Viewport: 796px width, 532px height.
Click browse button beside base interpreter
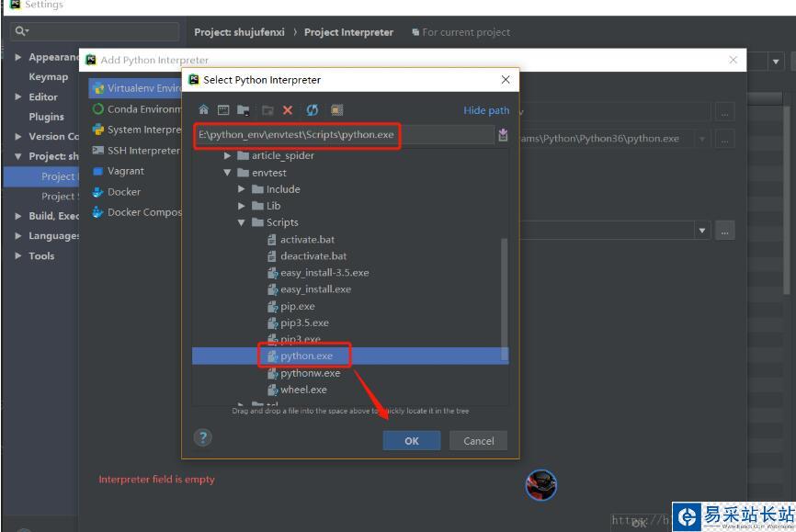click(725, 139)
